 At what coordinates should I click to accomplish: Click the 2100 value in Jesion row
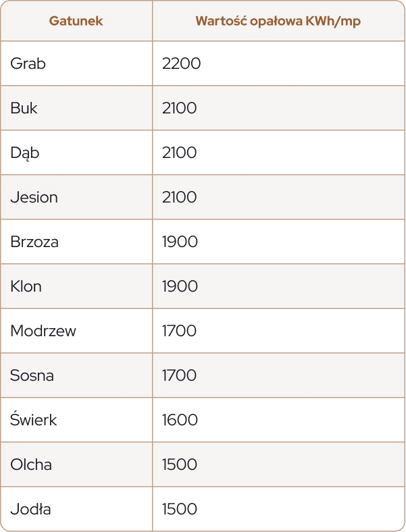(180, 197)
